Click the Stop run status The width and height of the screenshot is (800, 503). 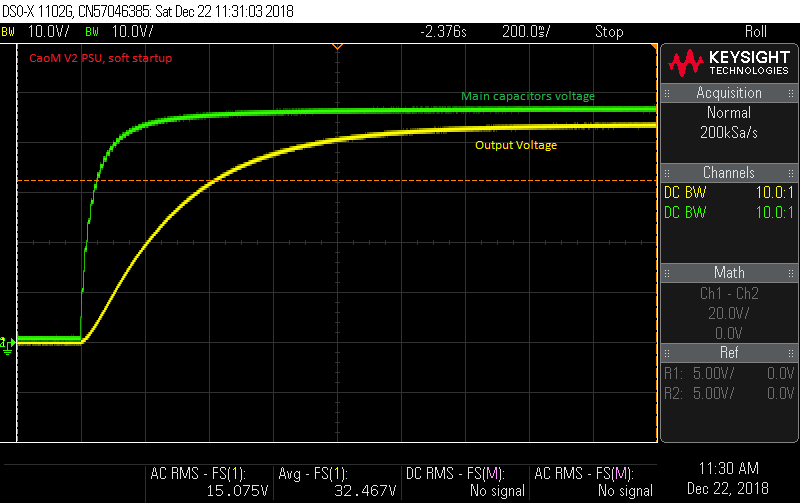click(609, 32)
